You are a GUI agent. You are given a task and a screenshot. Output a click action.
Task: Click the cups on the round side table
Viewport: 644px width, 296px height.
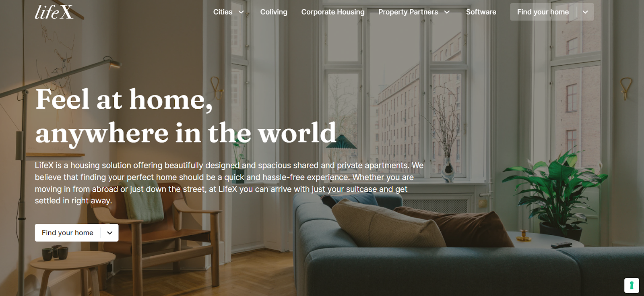tap(55, 253)
